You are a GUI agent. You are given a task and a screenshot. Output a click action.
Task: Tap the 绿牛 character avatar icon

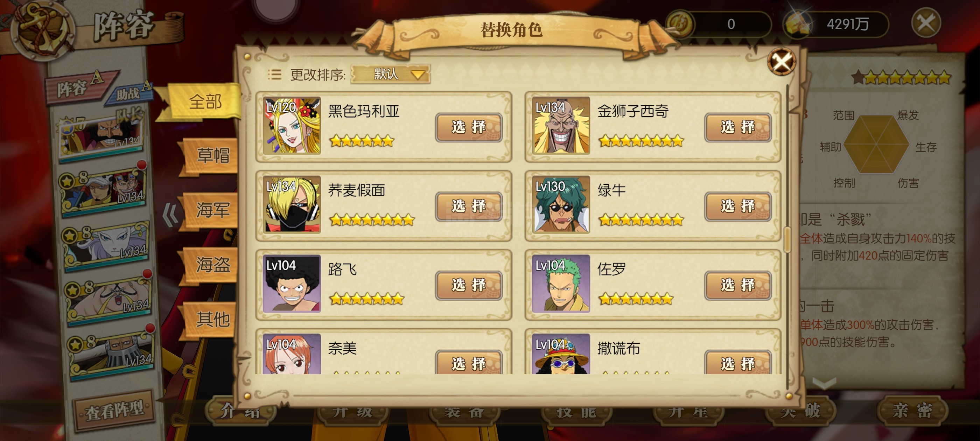coord(561,204)
